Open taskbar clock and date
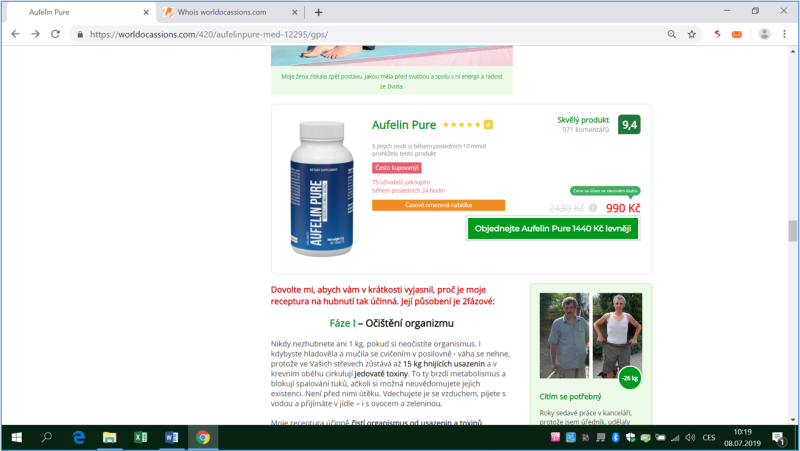Screen dimensions: 800x451 (742, 437)
